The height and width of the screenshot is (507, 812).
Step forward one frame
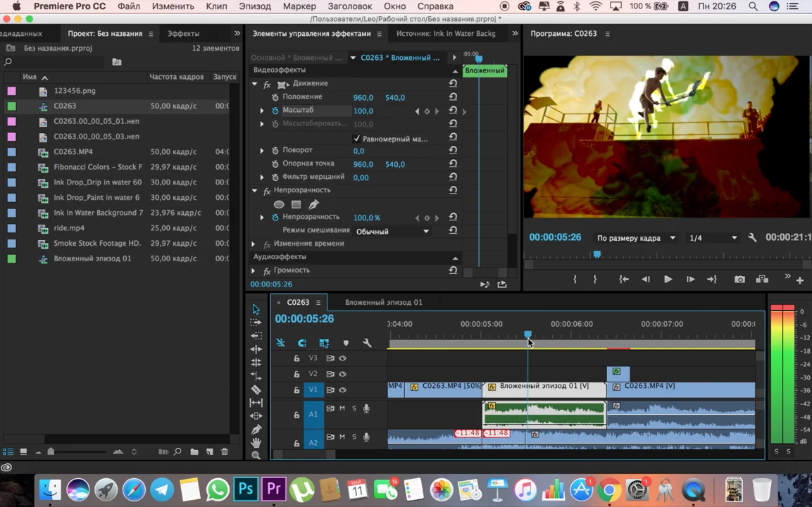coord(690,279)
